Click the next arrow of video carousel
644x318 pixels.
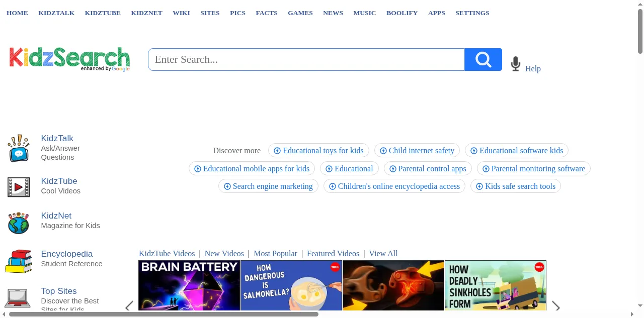[556, 306]
